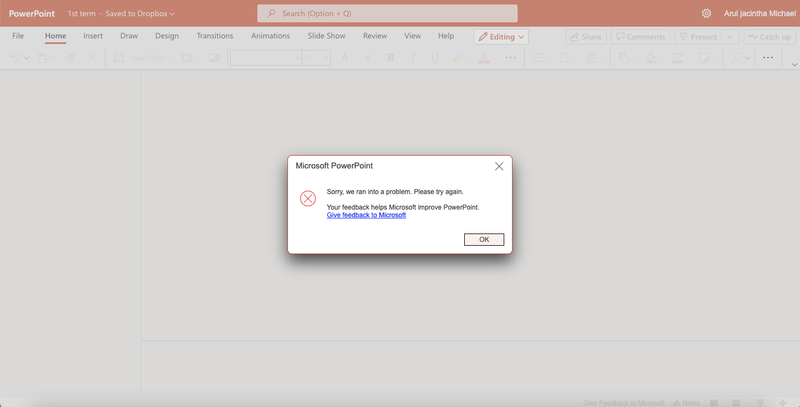Click the Decrease Font Size icon
Image resolution: width=800 pixels, height=407 pixels.
[368, 58]
